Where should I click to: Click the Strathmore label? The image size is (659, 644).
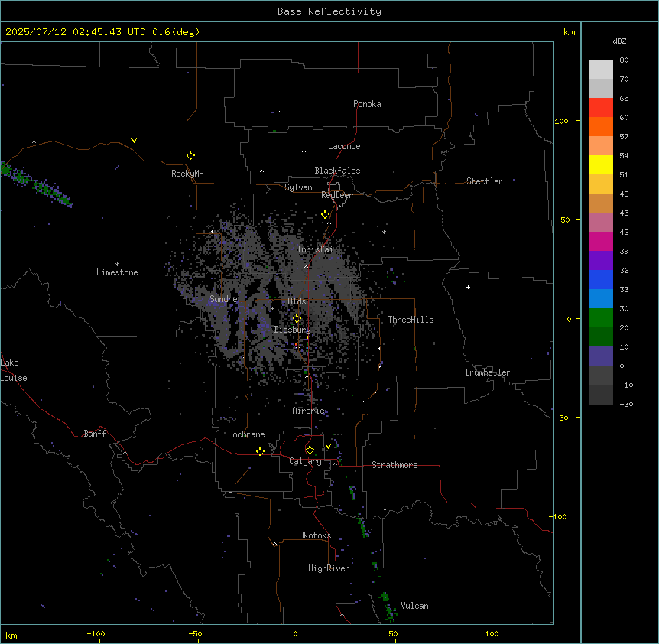(394, 465)
